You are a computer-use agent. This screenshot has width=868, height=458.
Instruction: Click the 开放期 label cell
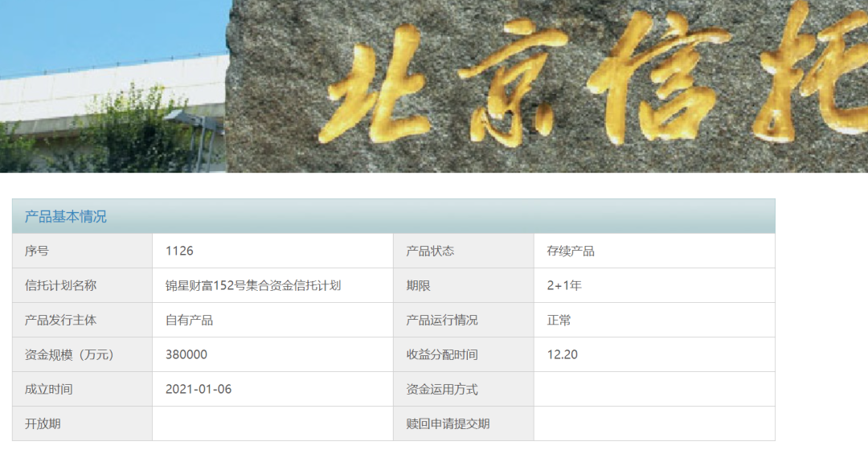pyautogui.click(x=83, y=423)
